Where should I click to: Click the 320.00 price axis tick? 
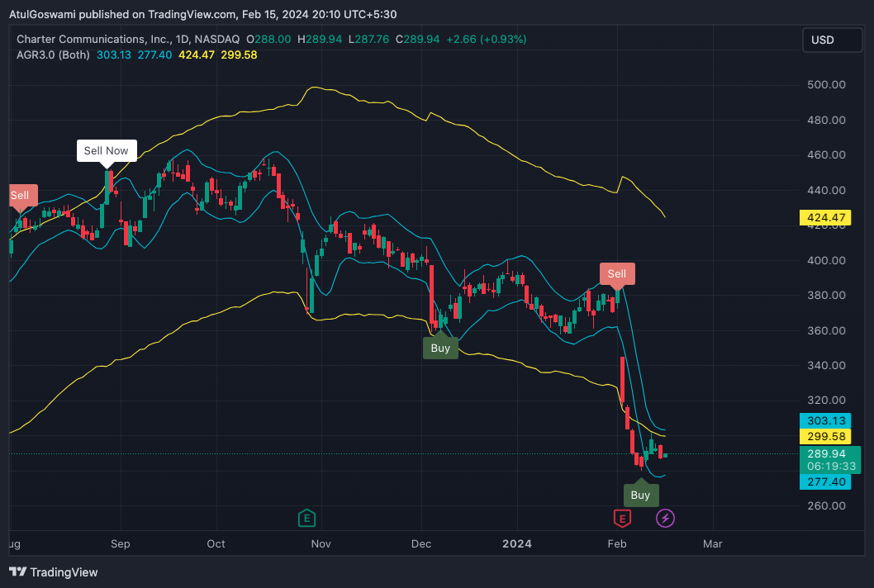[x=826, y=401]
